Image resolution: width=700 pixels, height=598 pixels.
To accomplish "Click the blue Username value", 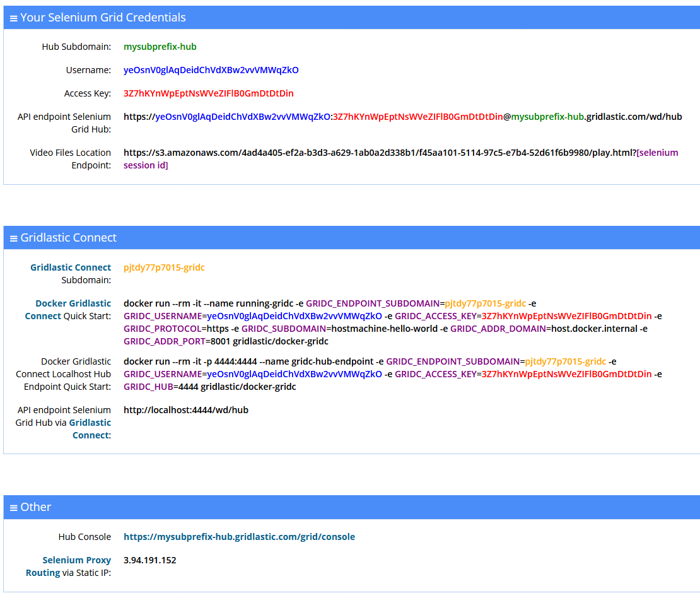I will click(x=211, y=70).
